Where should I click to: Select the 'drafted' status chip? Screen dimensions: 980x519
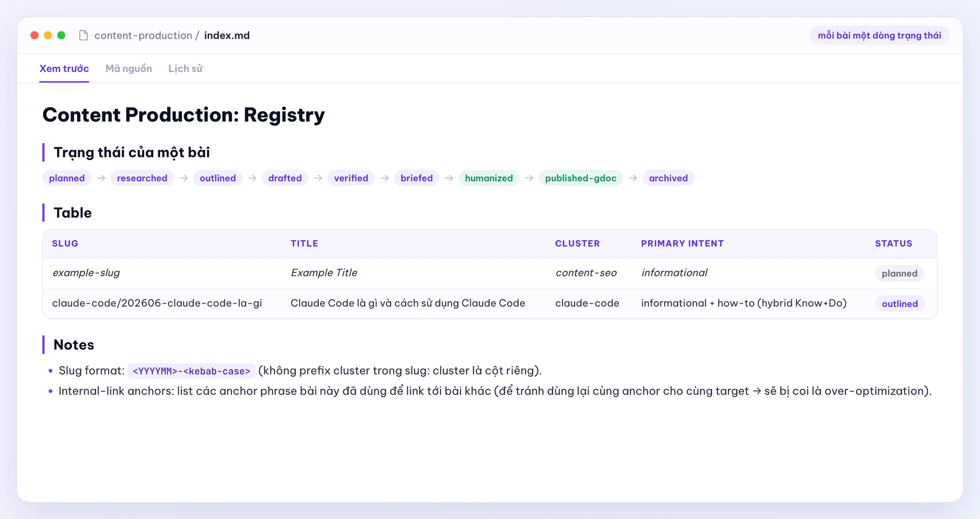(285, 178)
